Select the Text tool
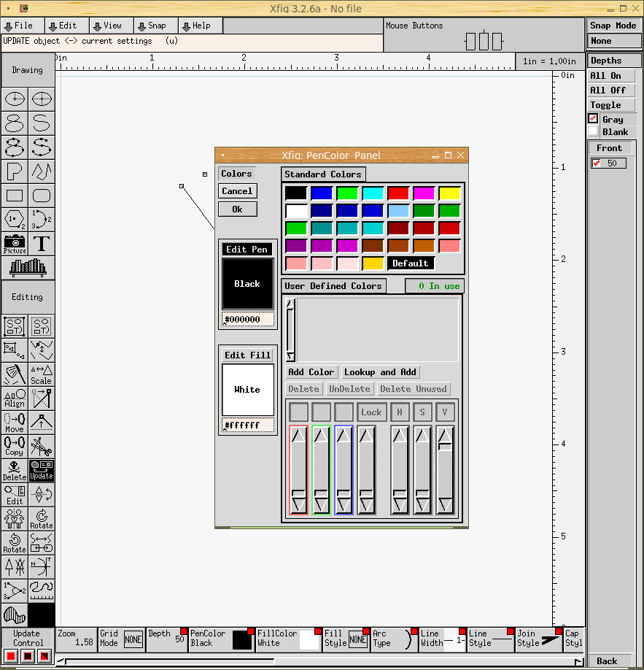Screen dimensions: 644x670 [x=42, y=244]
